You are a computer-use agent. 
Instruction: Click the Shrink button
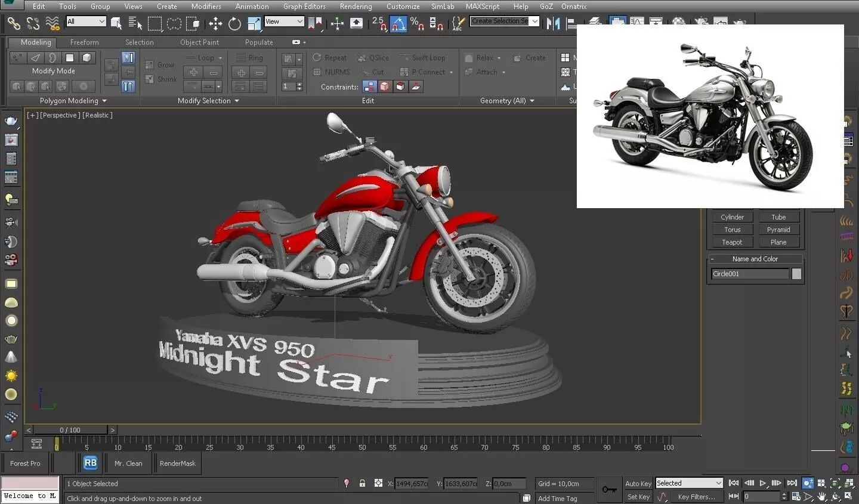[162, 79]
